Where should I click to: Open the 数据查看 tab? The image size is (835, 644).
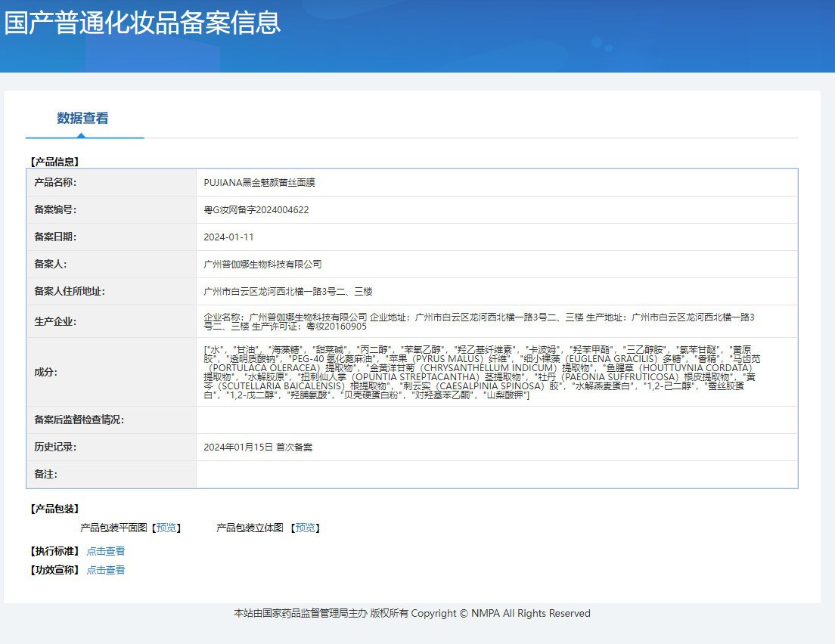82,118
